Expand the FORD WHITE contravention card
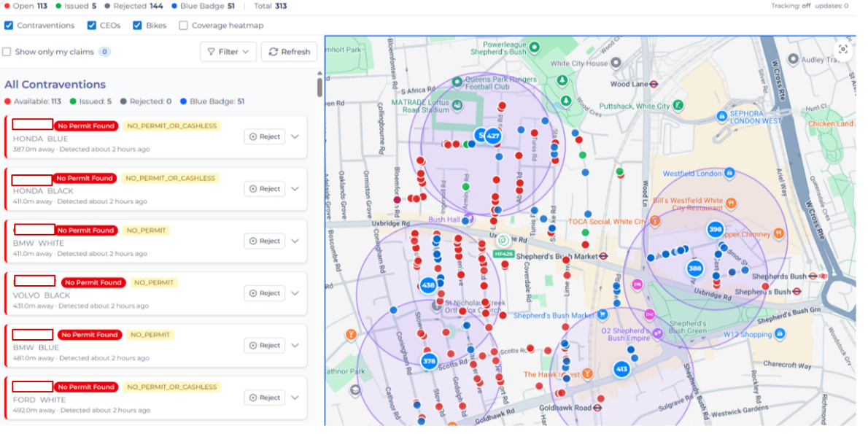868x434 pixels. coord(295,398)
